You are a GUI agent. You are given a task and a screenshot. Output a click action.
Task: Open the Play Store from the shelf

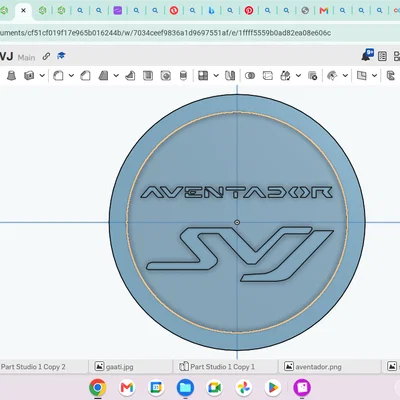pyautogui.click(x=273, y=387)
